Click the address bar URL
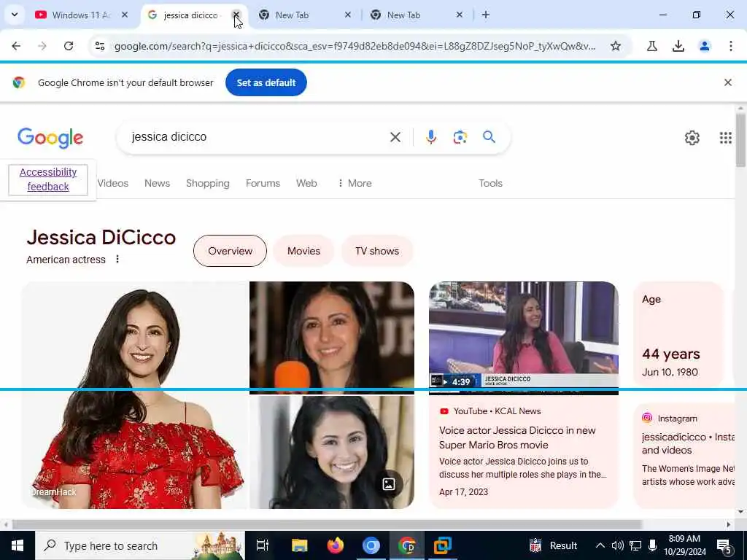Viewport: 747px width, 560px height. [x=355, y=46]
